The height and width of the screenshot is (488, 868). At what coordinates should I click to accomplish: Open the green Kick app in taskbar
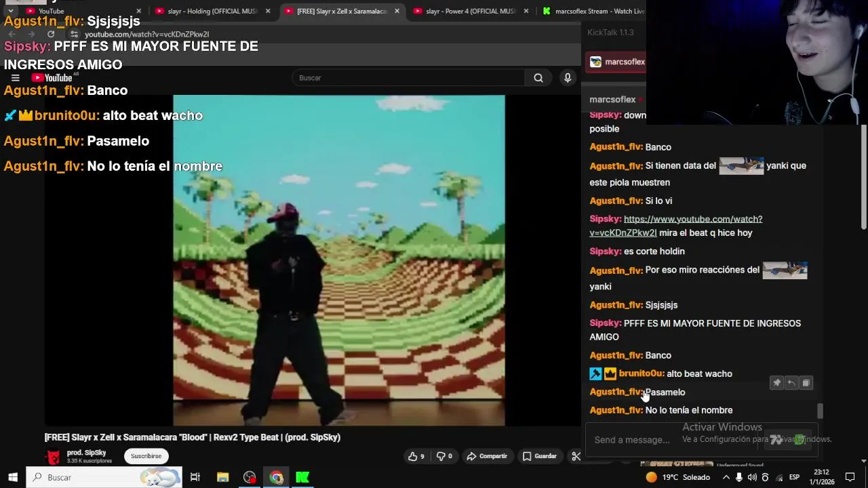302,477
